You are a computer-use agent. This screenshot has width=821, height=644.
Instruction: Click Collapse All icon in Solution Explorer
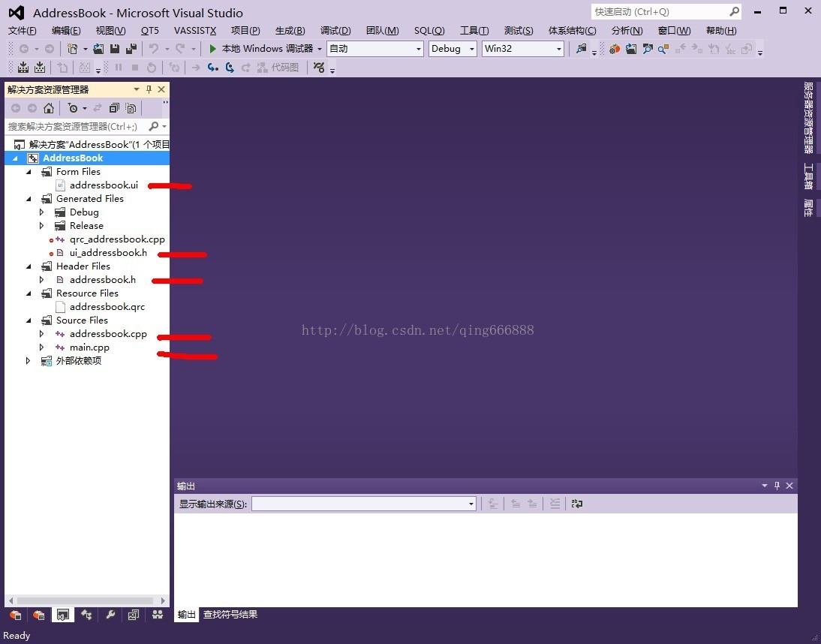coord(113,108)
